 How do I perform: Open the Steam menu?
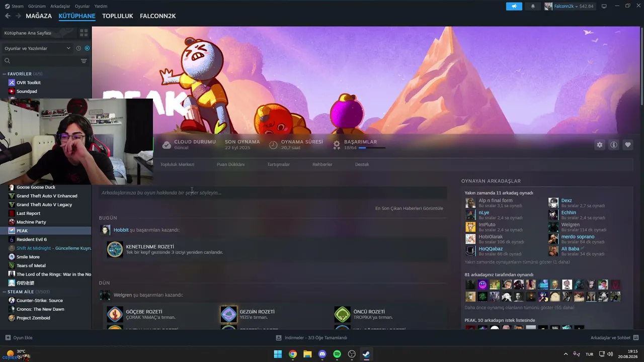(14, 6)
